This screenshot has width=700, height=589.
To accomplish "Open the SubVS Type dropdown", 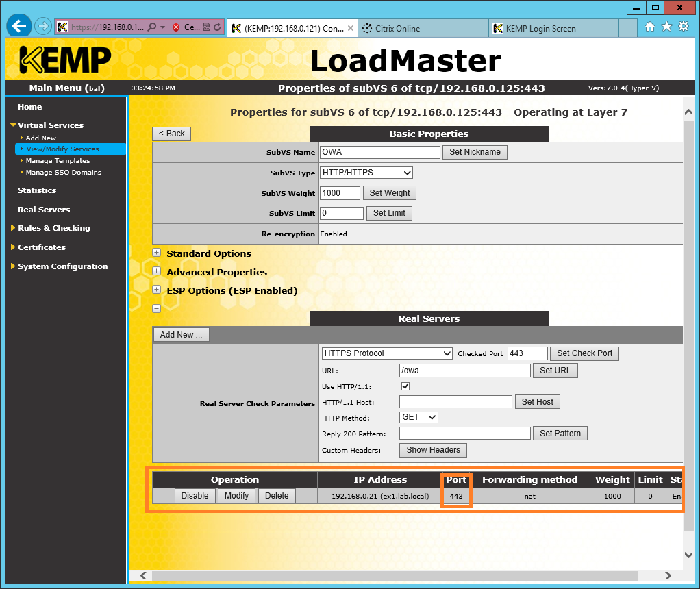I will pos(366,173).
